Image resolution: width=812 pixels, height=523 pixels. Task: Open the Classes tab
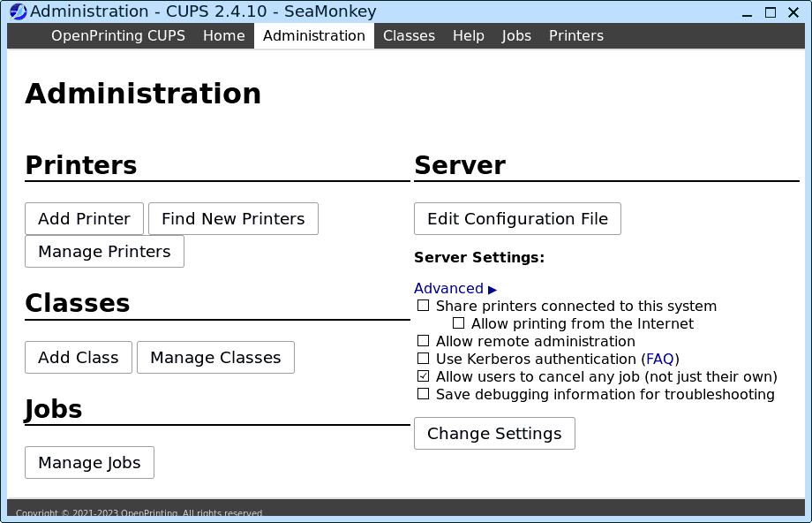point(410,35)
